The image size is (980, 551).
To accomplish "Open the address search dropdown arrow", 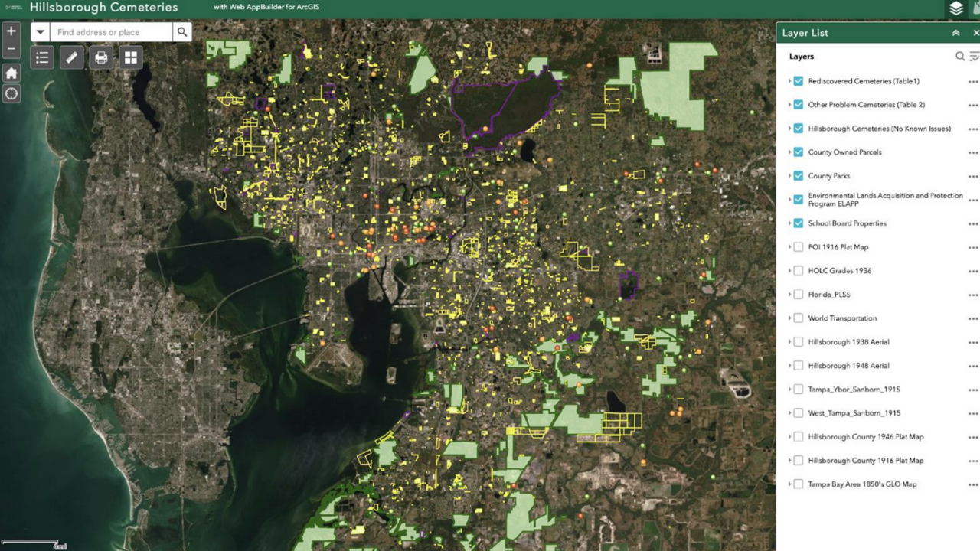I will [x=40, y=32].
